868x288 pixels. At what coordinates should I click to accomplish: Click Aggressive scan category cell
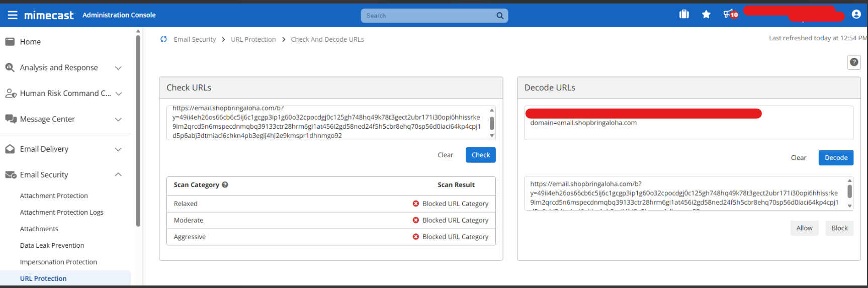tap(190, 237)
